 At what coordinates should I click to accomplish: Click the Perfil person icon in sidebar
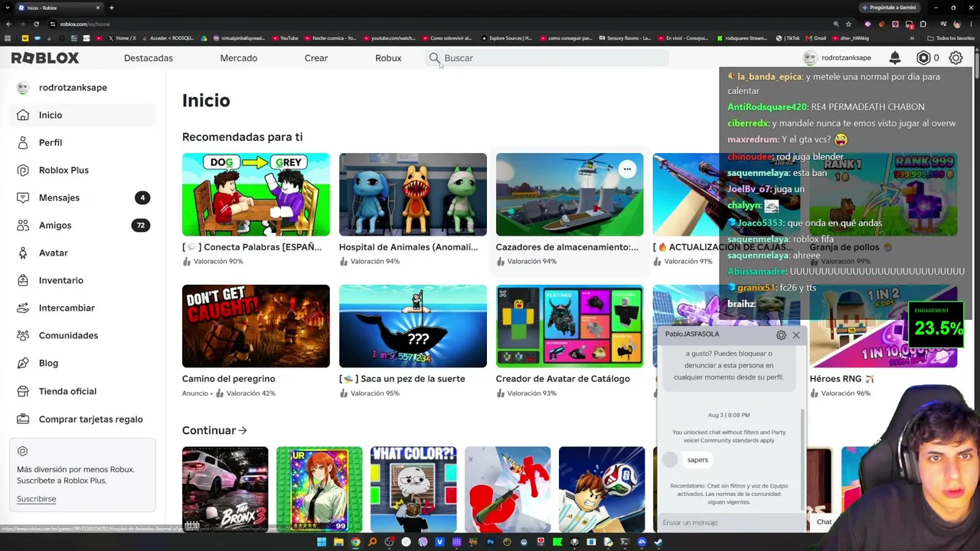click(23, 142)
